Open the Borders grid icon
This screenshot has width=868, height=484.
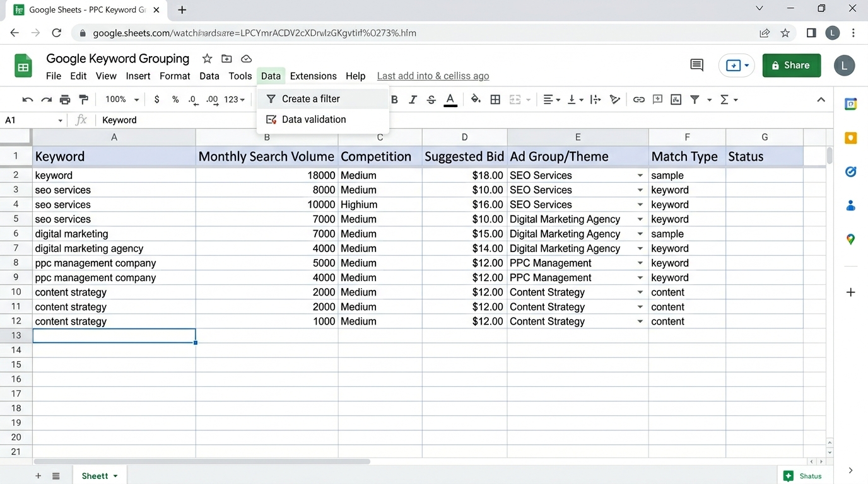pyautogui.click(x=496, y=100)
